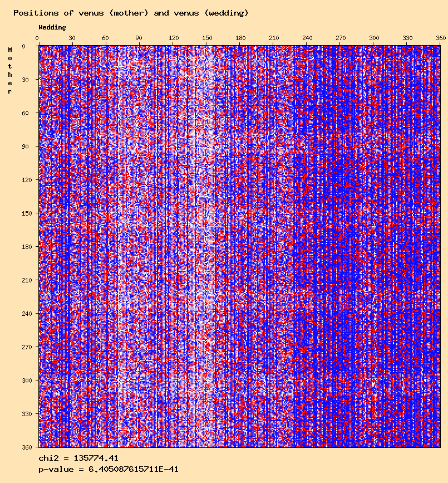
Task: Click the p-value text below the chart
Action: coord(109,470)
